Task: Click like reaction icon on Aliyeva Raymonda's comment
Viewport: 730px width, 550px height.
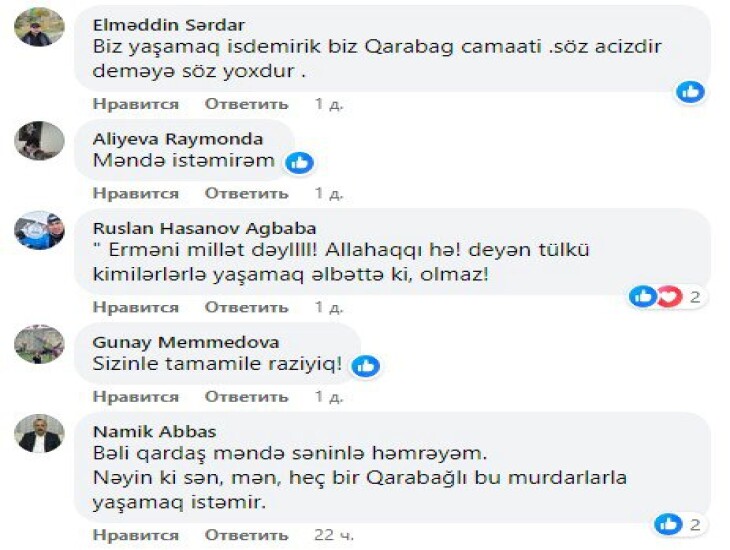Action: pos(299,162)
